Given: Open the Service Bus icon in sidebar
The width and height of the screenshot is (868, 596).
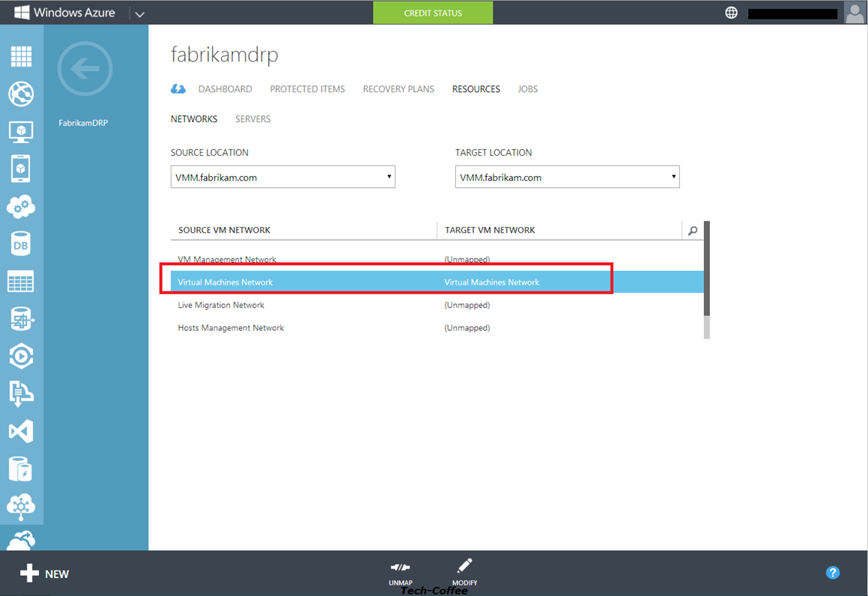Looking at the screenshot, I should [21, 394].
